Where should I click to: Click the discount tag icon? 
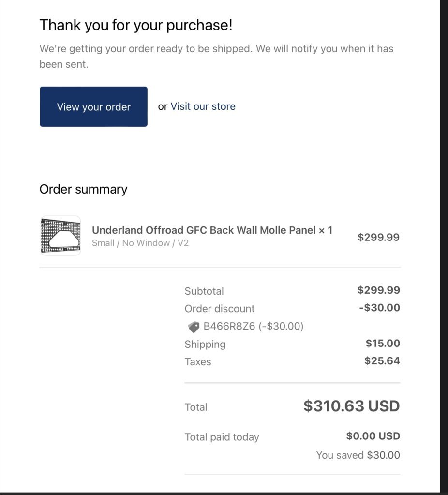coord(194,327)
